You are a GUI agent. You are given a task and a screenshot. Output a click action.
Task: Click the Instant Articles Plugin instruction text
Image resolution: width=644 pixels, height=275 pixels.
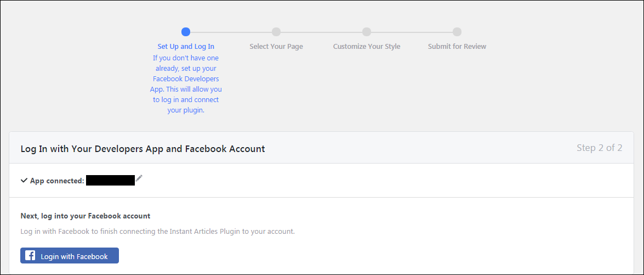[158, 232]
